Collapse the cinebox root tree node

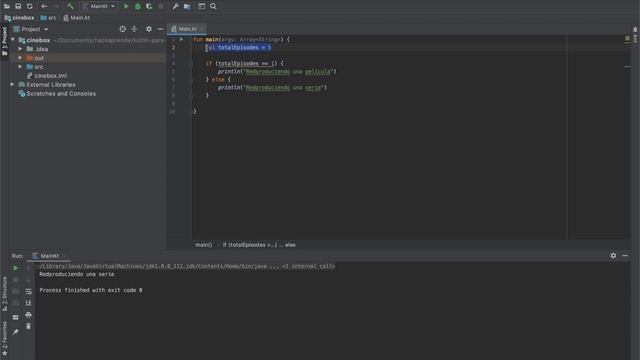coord(13,40)
